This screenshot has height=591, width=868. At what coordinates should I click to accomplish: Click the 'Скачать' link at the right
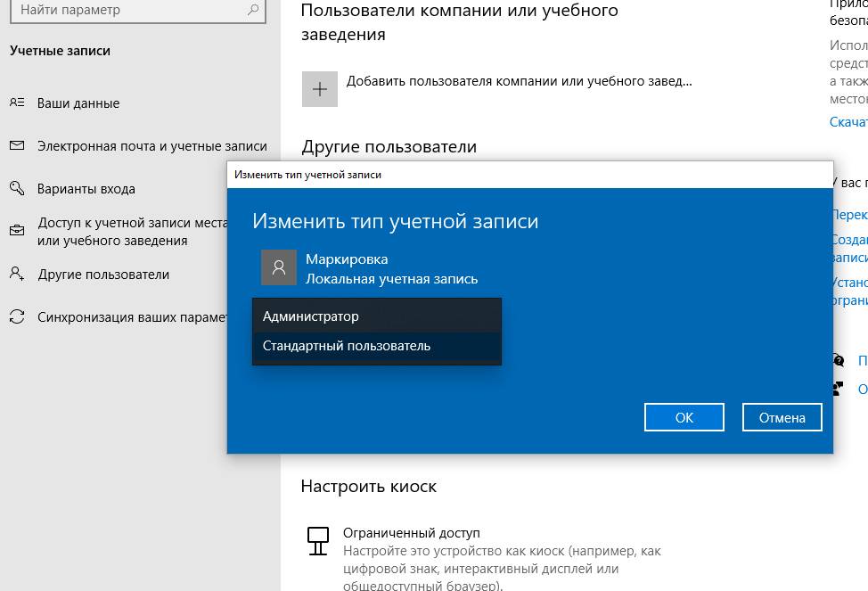pyautogui.click(x=848, y=121)
